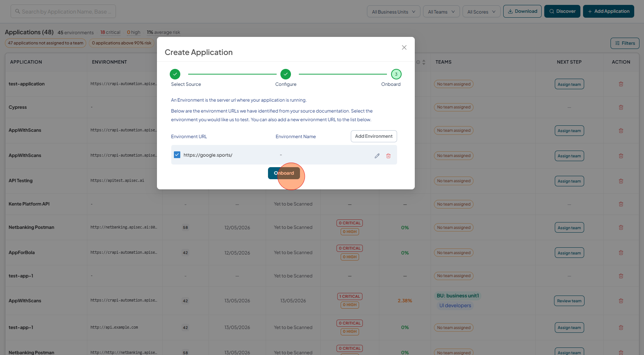
Task: Select the Onboard step three indicator
Action: [396, 74]
